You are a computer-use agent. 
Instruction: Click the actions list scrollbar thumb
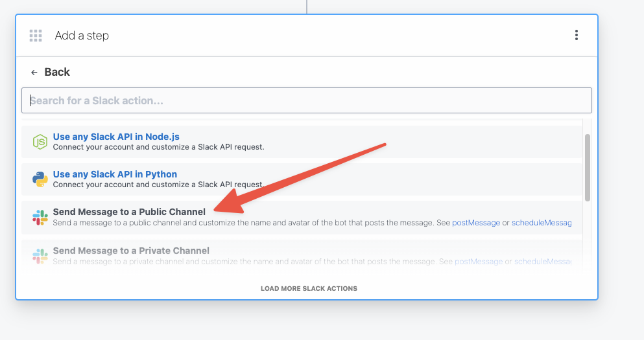pyautogui.click(x=588, y=167)
